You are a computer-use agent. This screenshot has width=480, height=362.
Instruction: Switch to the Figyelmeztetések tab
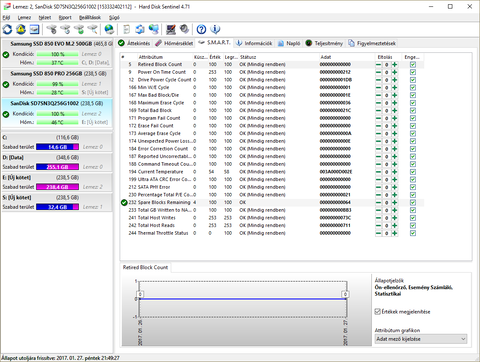372,43
